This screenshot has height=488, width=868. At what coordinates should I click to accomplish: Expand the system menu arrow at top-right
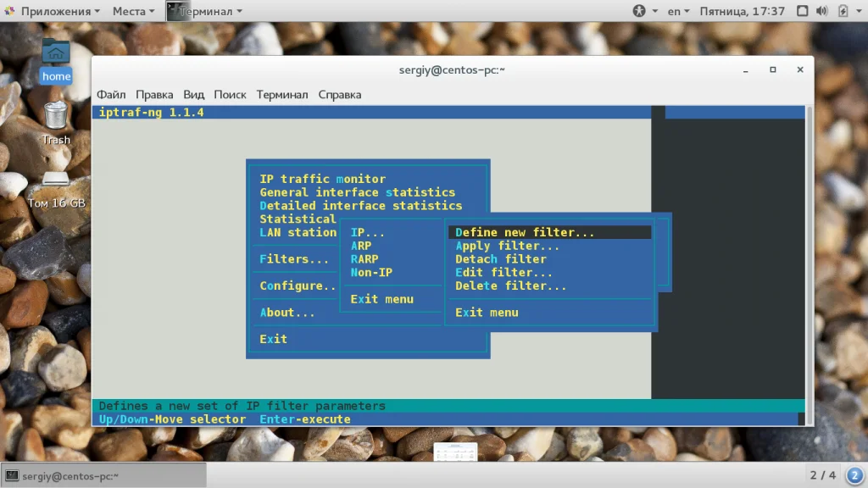(860, 11)
